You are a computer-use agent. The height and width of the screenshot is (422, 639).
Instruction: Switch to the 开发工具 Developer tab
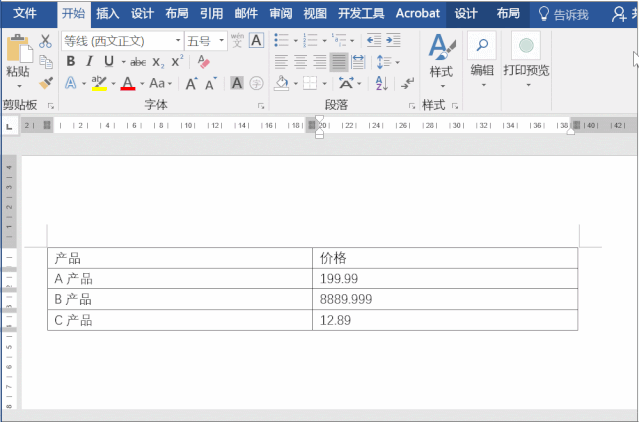point(361,14)
